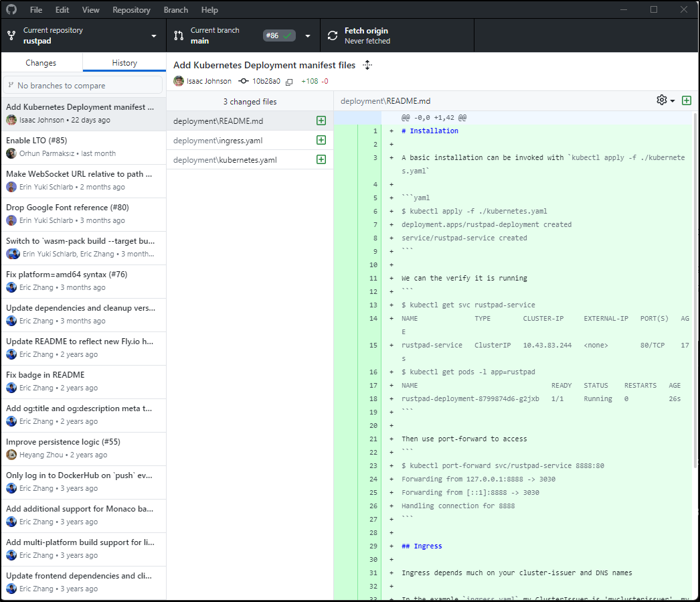
Task: Open the File menu
Action: point(36,10)
